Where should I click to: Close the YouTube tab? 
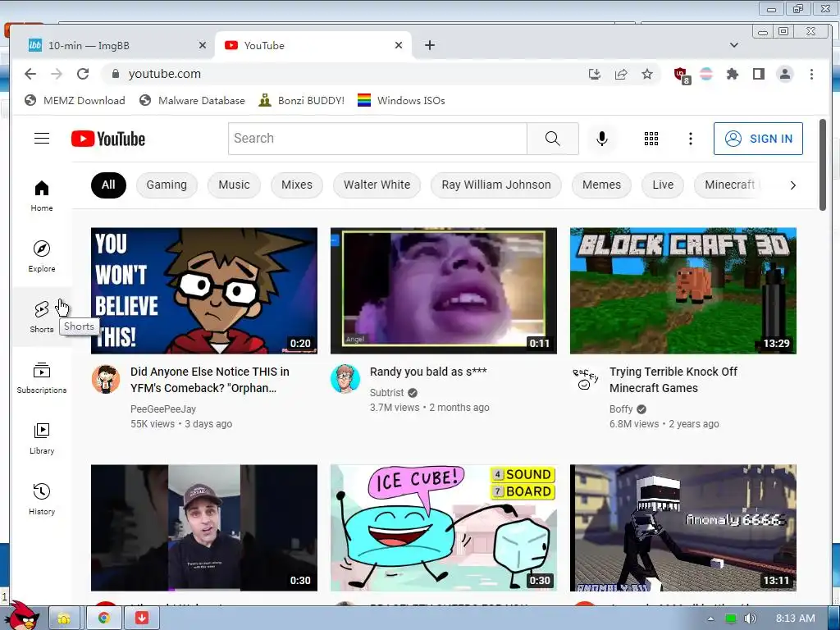398,46
